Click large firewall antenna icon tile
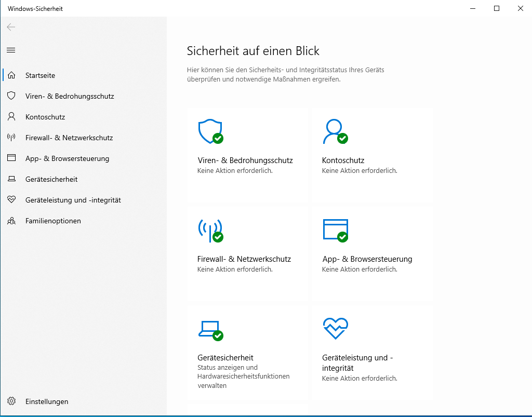532x417 pixels. pos(211,231)
